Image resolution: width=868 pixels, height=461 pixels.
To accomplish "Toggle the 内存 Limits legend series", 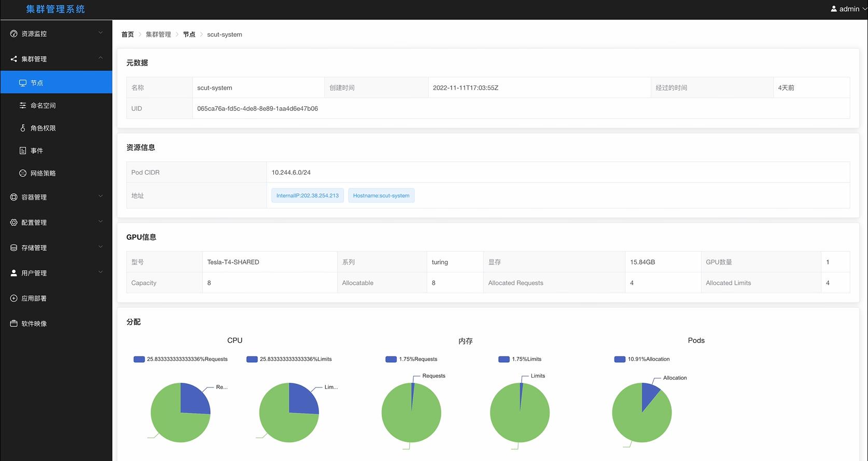I will [x=520, y=359].
